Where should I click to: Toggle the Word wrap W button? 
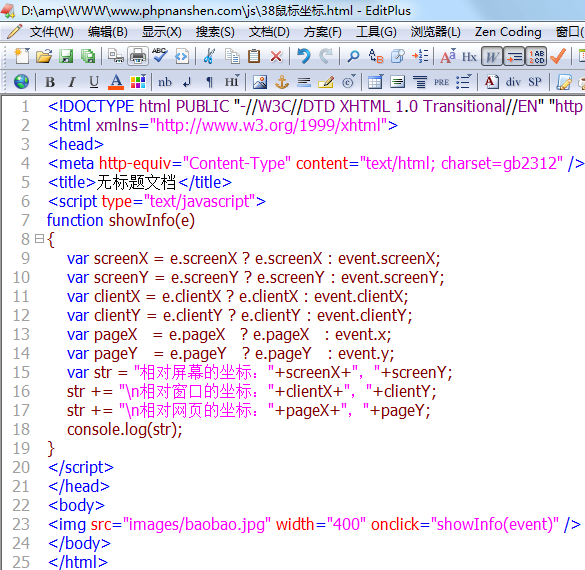tap(492, 56)
